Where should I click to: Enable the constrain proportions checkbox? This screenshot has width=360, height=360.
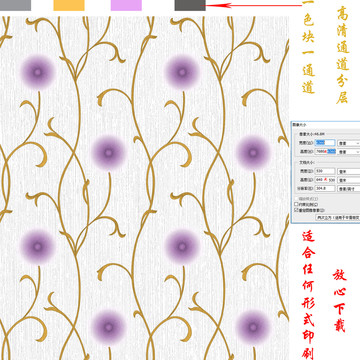tap(296, 204)
